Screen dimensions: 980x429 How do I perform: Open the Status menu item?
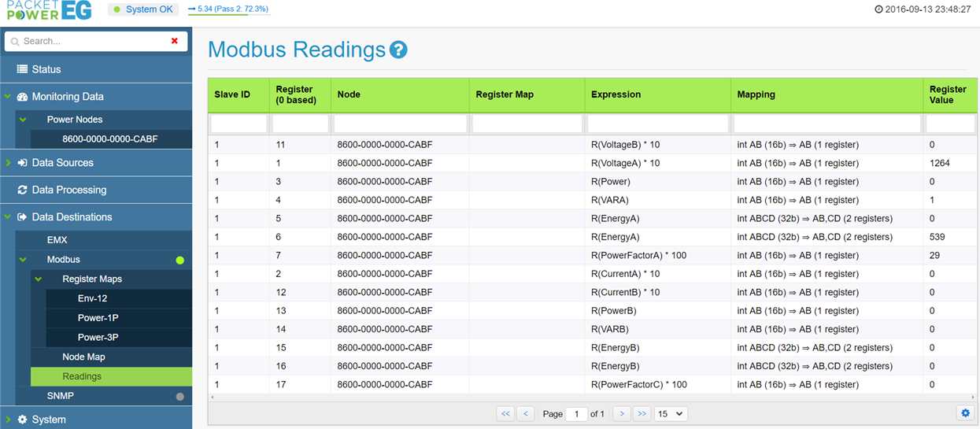pyautogui.click(x=46, y=69)
